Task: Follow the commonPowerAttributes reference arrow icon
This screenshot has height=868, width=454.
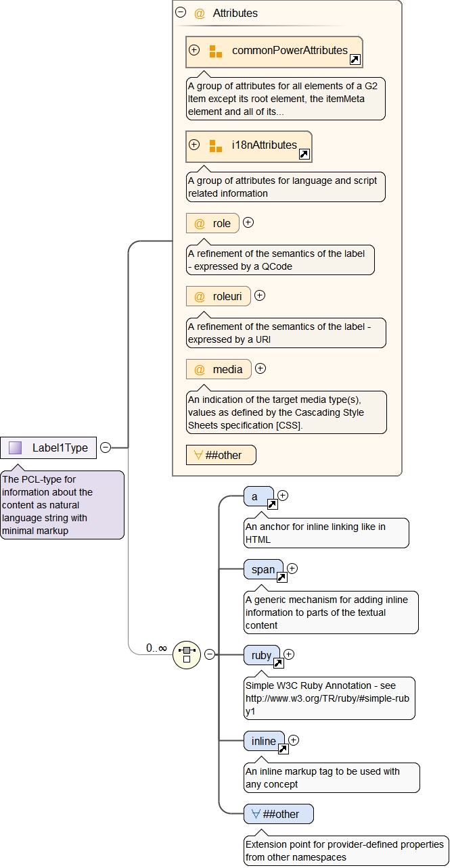Action: [x=355, y=59]
